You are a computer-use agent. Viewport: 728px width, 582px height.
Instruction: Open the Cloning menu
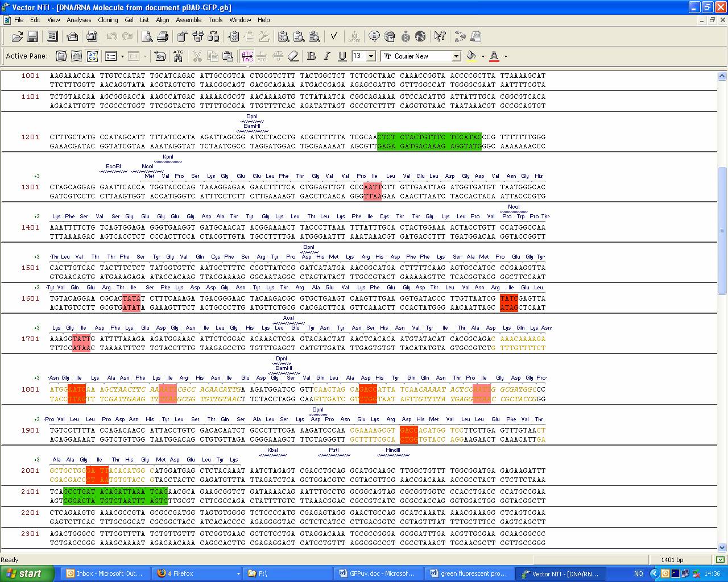pyautogui.click(x=107, y=20)
